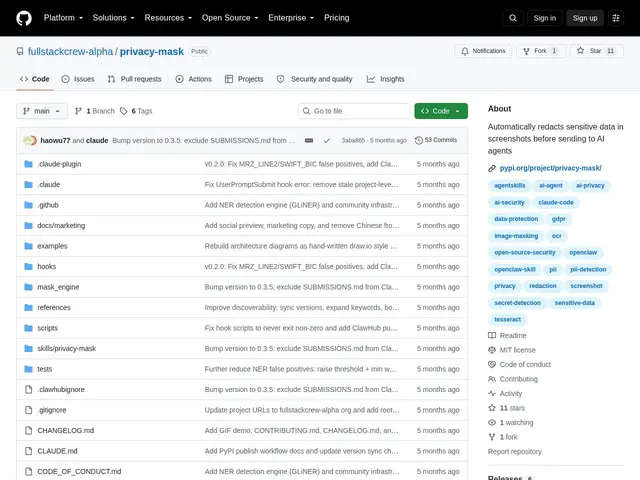
Task: Click the branch icon next to 1 Branch
Action: coord(78,111)
